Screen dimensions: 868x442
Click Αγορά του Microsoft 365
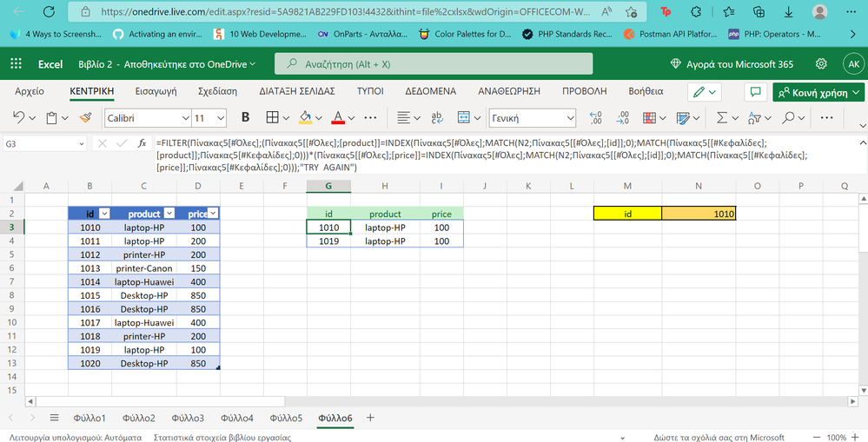tap(732, 64)
